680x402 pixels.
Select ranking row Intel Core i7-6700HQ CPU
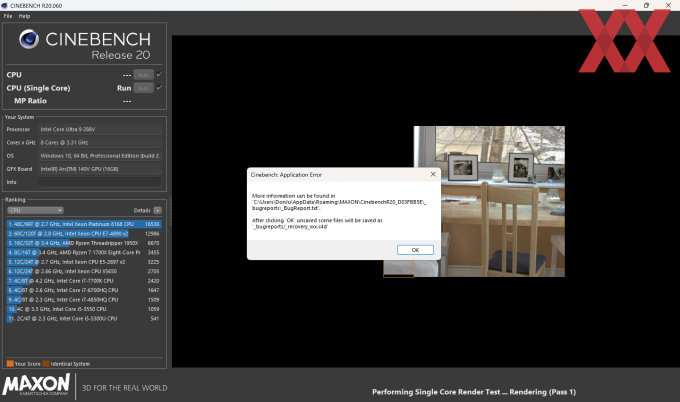point(84,290)
